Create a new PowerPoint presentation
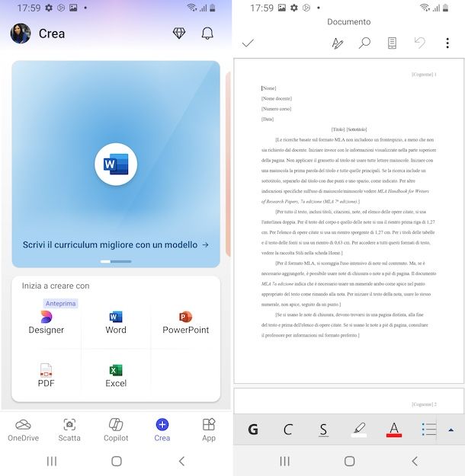The height and width of the screenshot is (476, 465). click(185, 322)
